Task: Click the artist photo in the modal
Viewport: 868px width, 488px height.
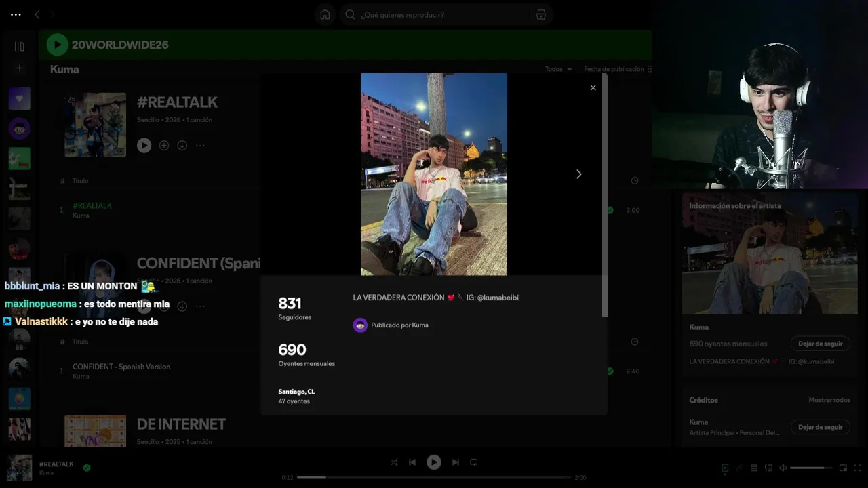Action: 434,174
